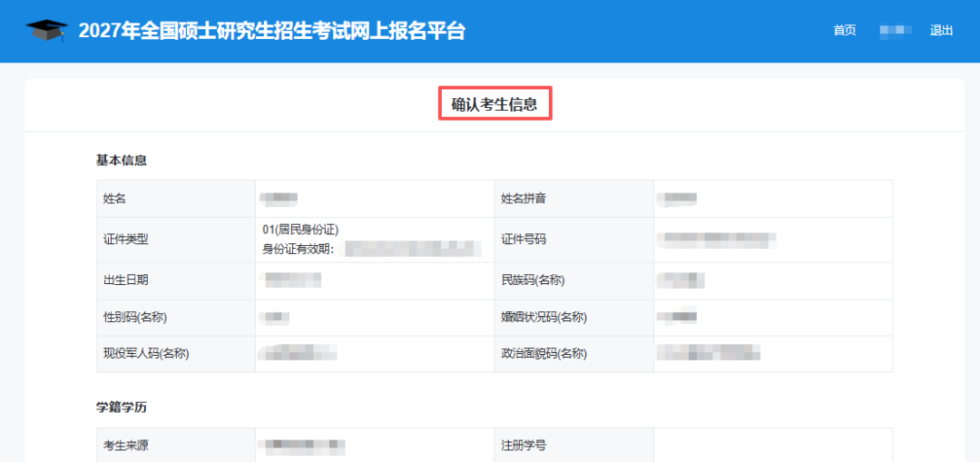Click the 确认考生信息 heading
The image size is (980, 462).
(x=495, y=105)
